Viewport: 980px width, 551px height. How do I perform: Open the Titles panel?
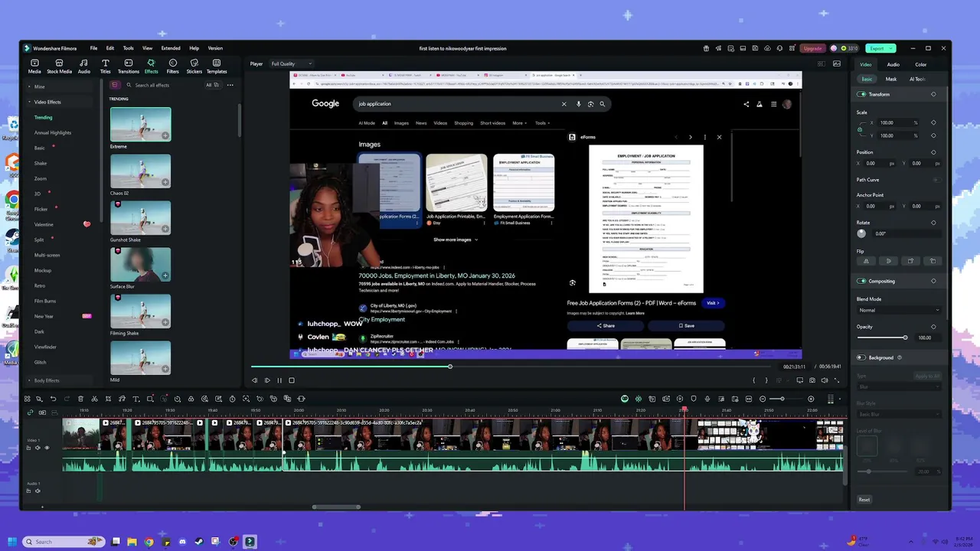106,67
